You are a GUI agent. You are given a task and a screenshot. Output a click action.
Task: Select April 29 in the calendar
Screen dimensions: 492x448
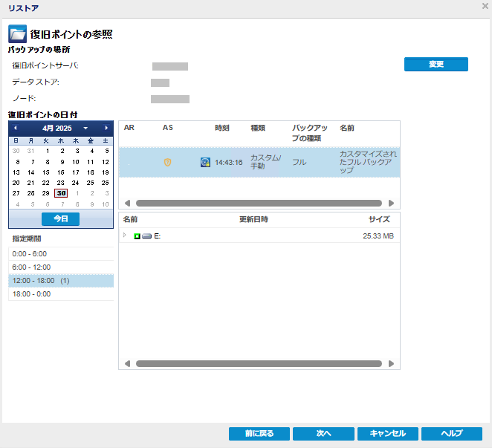tap(46, 193)
